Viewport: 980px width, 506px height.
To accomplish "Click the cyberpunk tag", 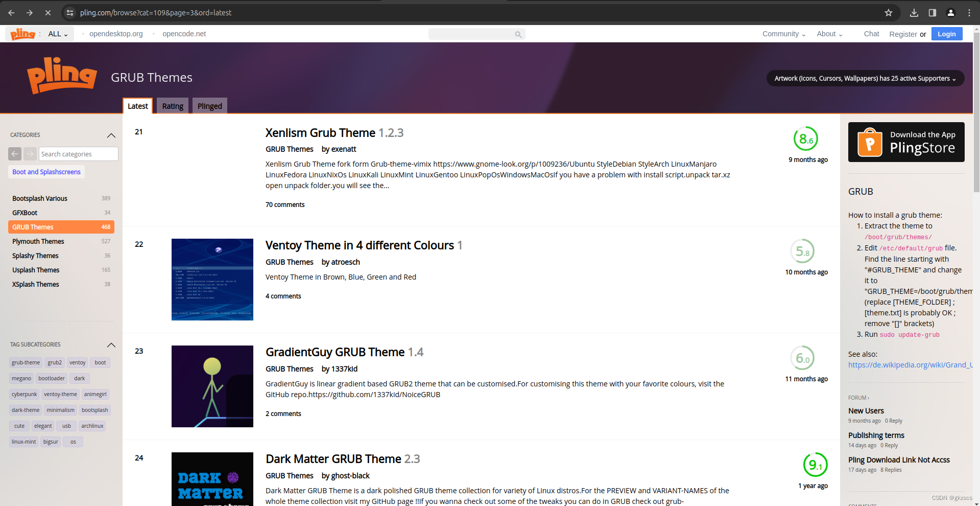I will (x=25, y=394).
